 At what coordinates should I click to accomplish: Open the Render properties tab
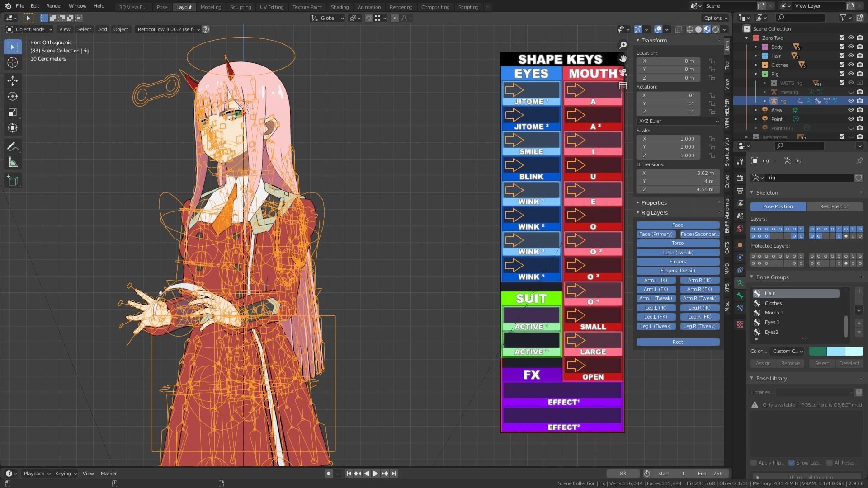tap(740, 178)
